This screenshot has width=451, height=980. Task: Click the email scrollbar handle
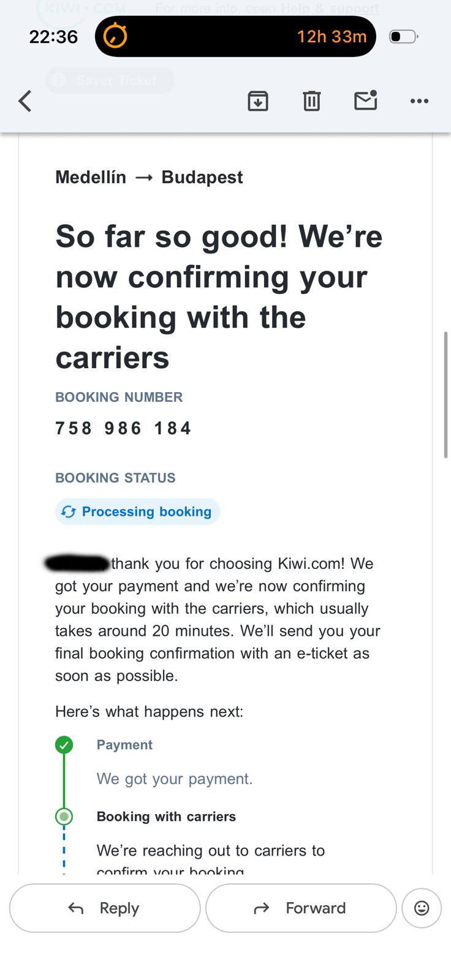[x=446, y=395]
